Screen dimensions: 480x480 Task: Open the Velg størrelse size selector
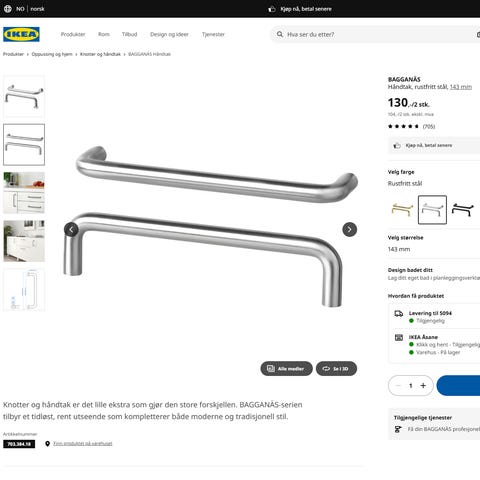(x=434, y=244)
